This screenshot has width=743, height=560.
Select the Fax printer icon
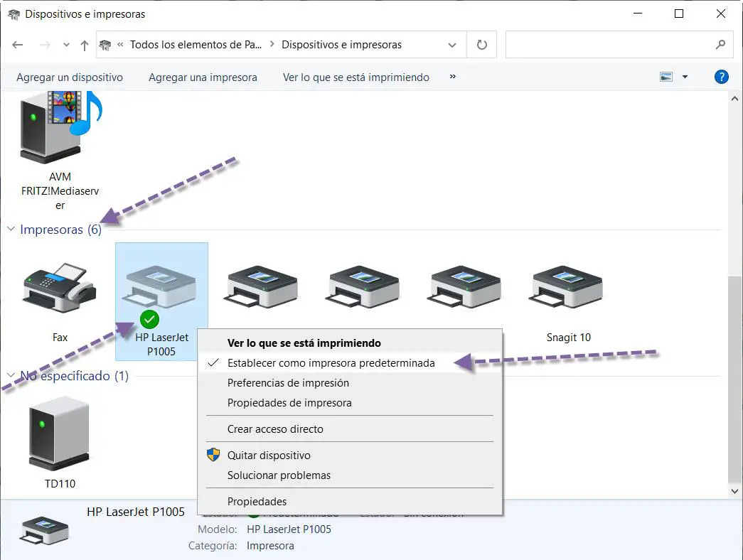pyautogui.click(x=60, y=288)
